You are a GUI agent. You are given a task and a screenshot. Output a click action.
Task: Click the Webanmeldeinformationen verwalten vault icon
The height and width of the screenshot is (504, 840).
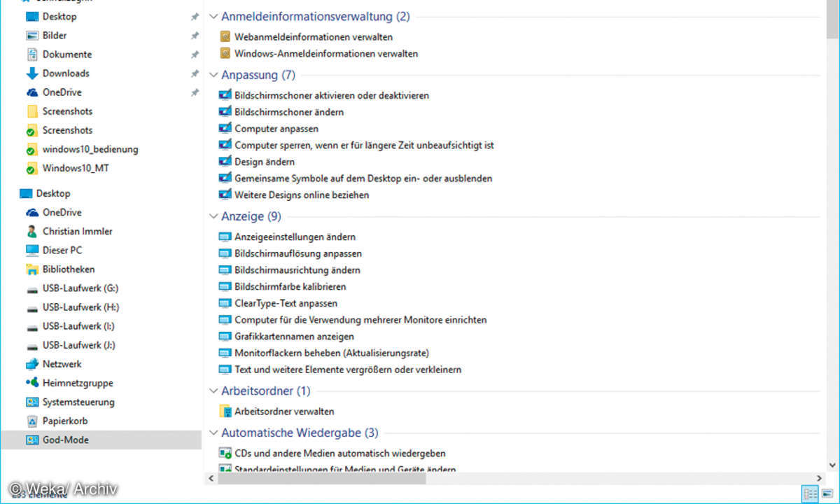click(225, 36)
